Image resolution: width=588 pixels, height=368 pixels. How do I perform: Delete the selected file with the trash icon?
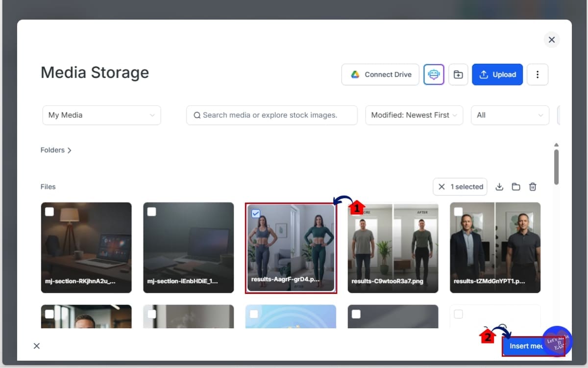coord(533,186)
